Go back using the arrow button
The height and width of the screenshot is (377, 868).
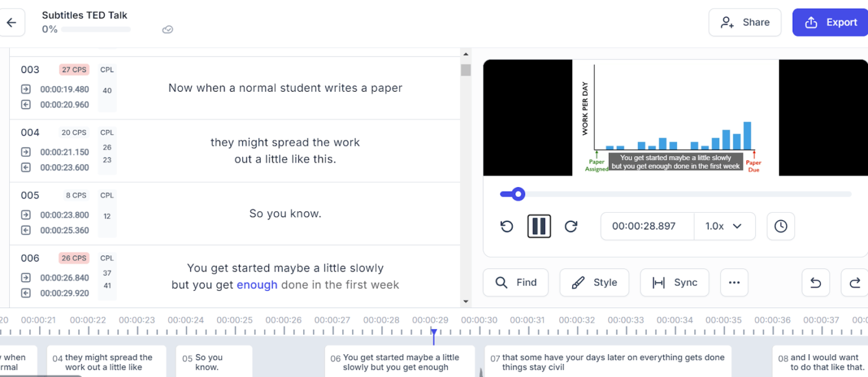point(11,23)
